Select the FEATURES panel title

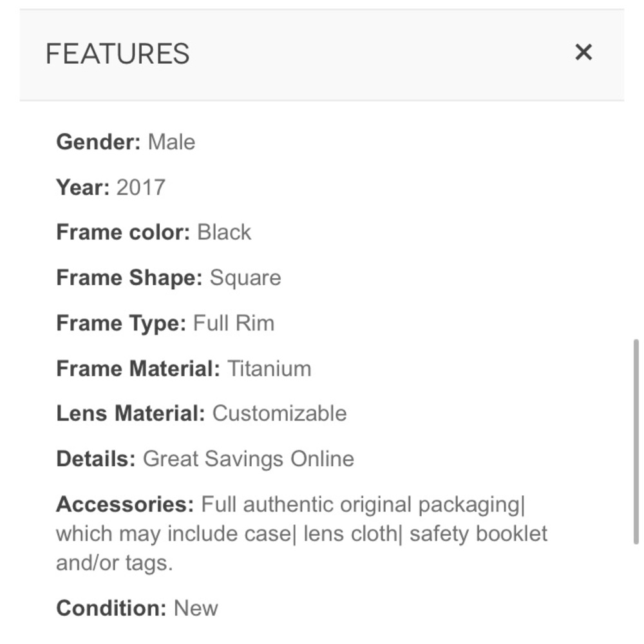click(x=118, y=53)
